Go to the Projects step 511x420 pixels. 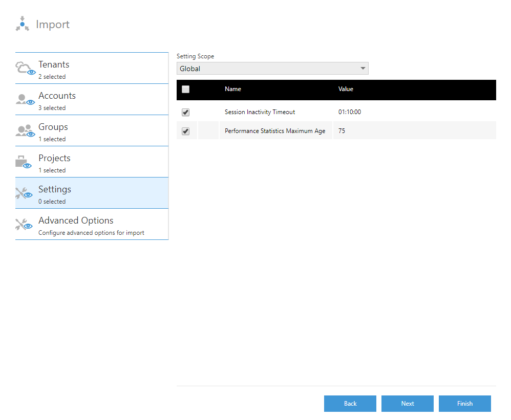92,162
